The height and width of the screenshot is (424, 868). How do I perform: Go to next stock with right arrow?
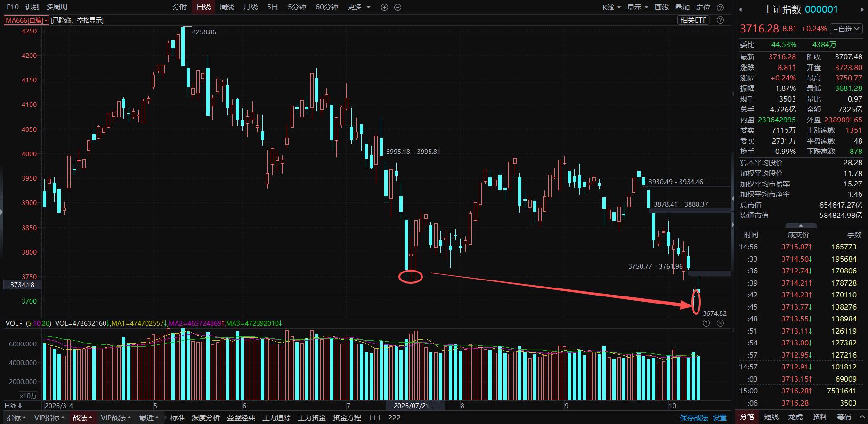tap(862, 9)
